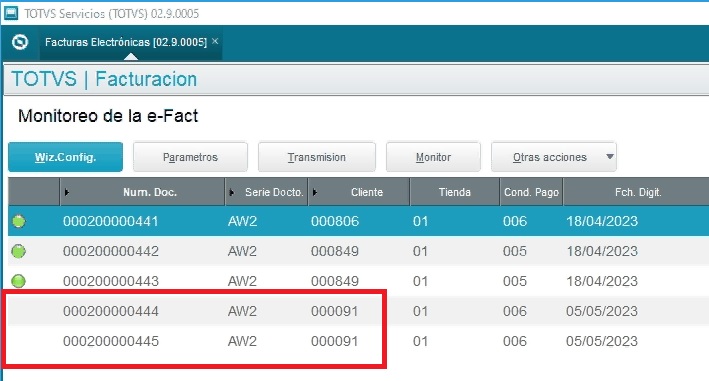Click date 05/05/2023 in row 000200000444

click(602, 311)
